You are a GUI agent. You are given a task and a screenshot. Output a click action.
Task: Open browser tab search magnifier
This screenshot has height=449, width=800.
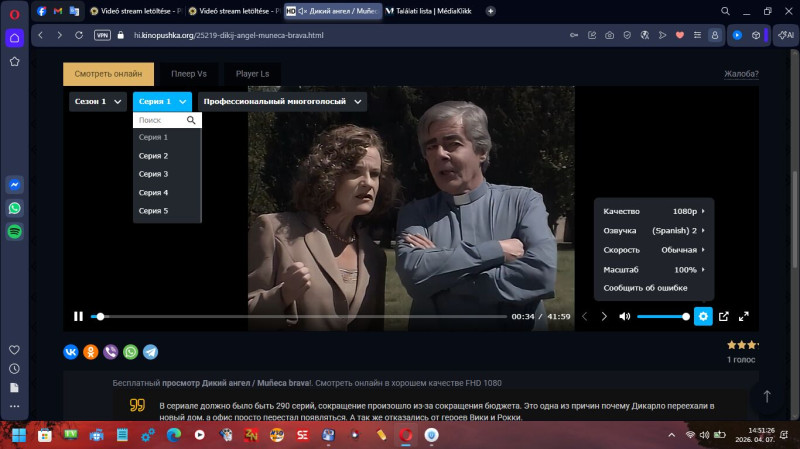point(725,11)
